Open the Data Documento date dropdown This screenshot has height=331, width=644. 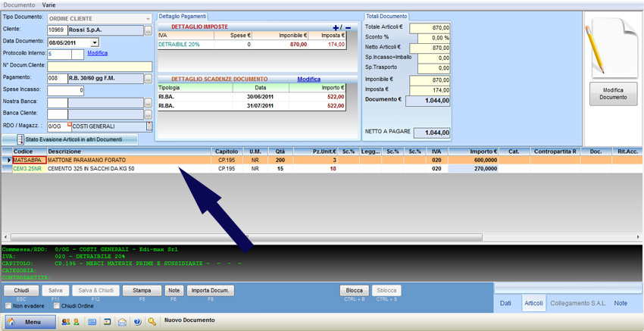pyautogui.click(x=95, y=42)
